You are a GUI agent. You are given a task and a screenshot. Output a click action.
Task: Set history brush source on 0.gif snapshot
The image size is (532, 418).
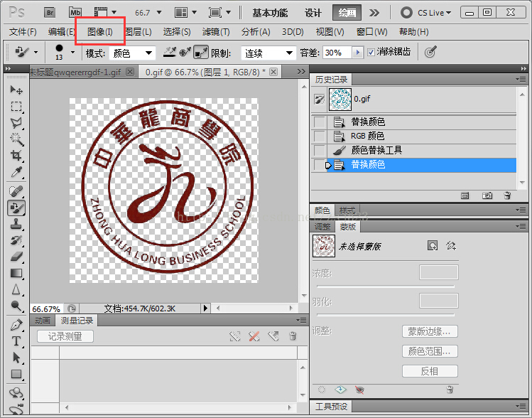tap(319, 100)
